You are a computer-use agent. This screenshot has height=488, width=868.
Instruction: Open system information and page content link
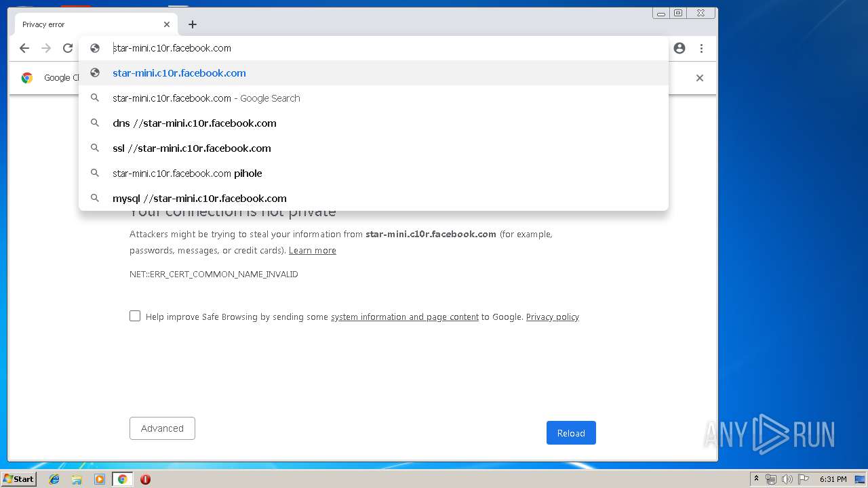pos(405,317)
